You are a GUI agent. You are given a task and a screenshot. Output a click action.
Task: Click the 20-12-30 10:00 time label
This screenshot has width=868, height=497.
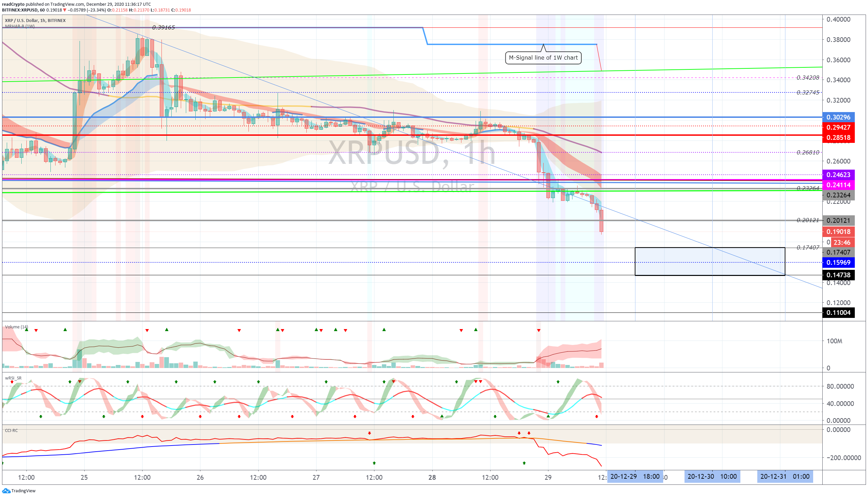pos(712,477)
